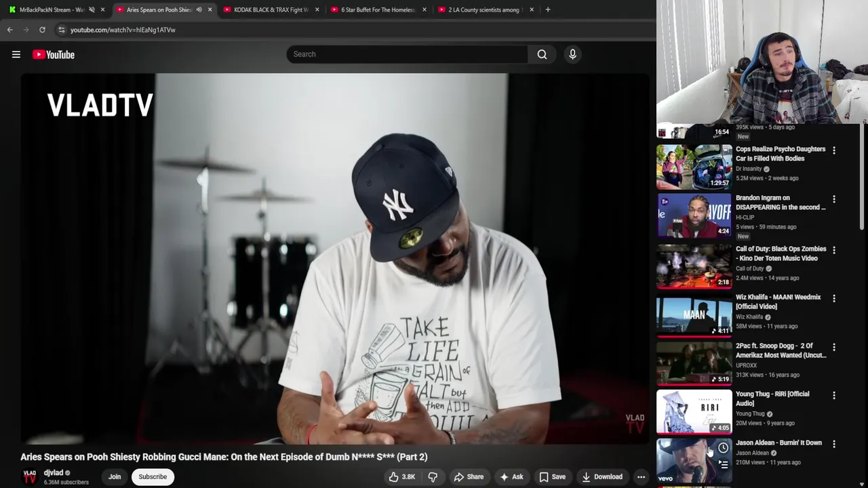Open Kino Der Toten Music Video thumbnail
The image size is (868, 488).
point(694,266)
